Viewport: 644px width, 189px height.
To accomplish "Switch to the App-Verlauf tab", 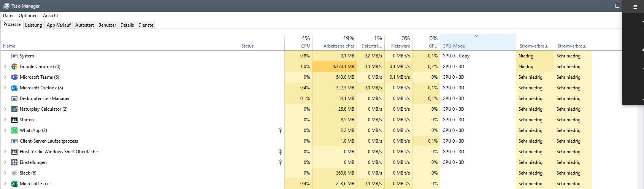I will (59, 25).
